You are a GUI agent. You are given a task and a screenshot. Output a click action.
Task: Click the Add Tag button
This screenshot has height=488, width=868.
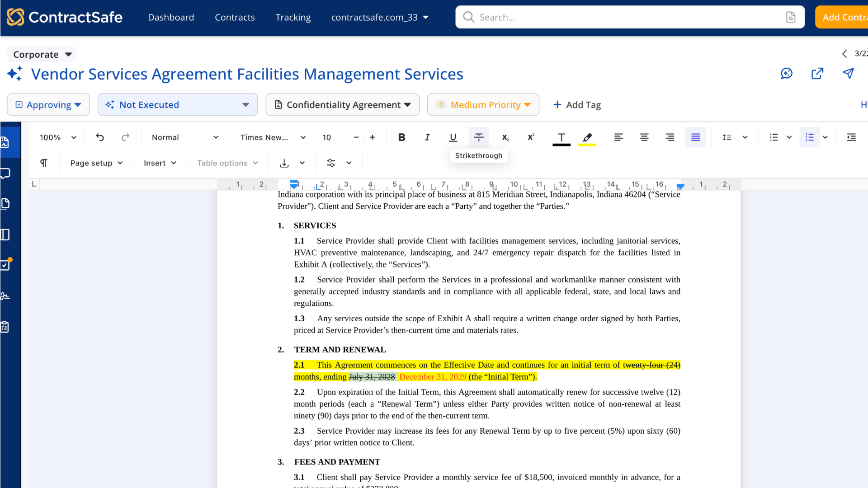point(577,105)
